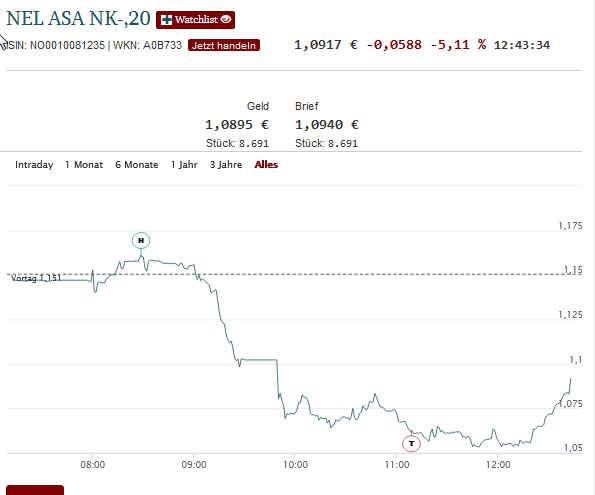Show the 3 Jahre chart
This screenshot has height=495, width=595.
click(x=226, y=165)
